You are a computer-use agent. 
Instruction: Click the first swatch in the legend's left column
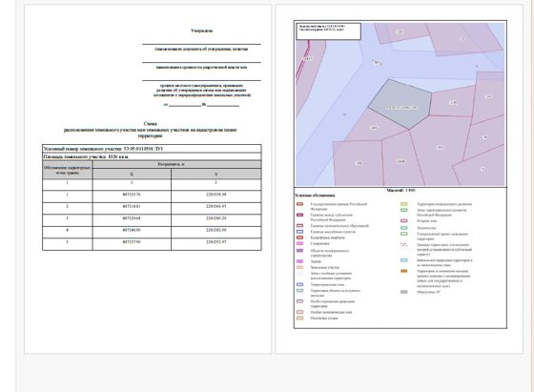pos(299,204)
